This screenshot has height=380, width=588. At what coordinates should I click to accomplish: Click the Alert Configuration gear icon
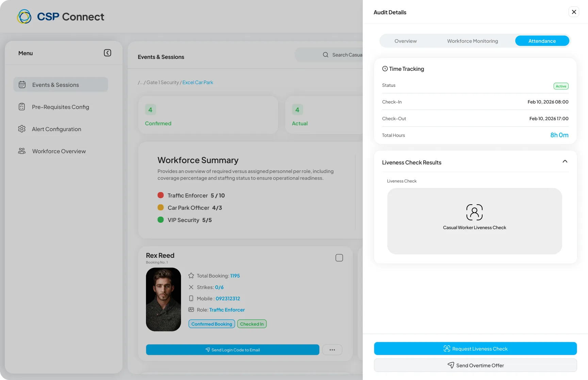click(x=22, y=129)
